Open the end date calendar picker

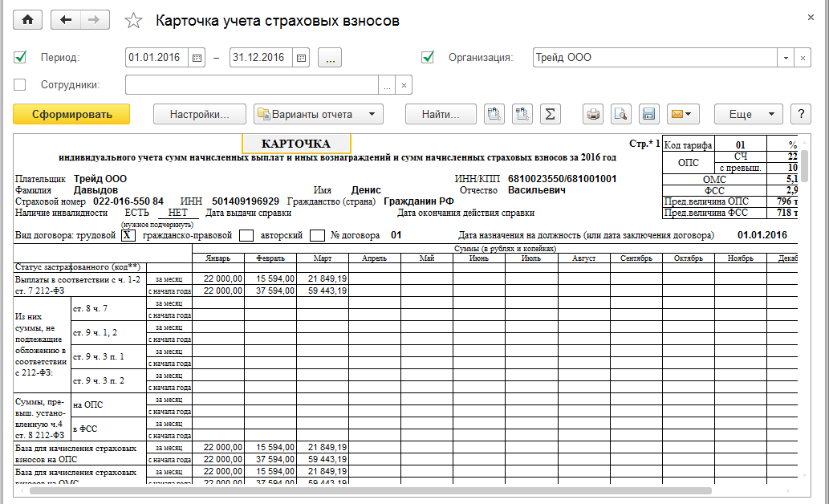[301, 58]
